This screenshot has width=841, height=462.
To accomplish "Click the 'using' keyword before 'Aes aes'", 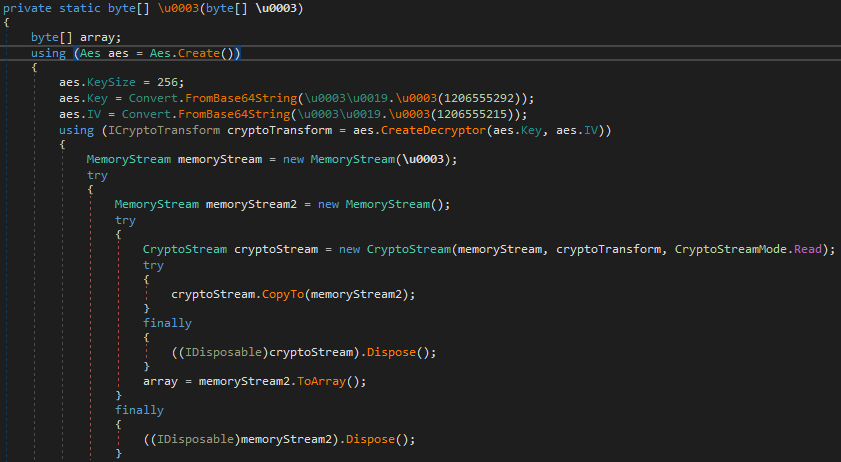I will [x=48, y=53].
